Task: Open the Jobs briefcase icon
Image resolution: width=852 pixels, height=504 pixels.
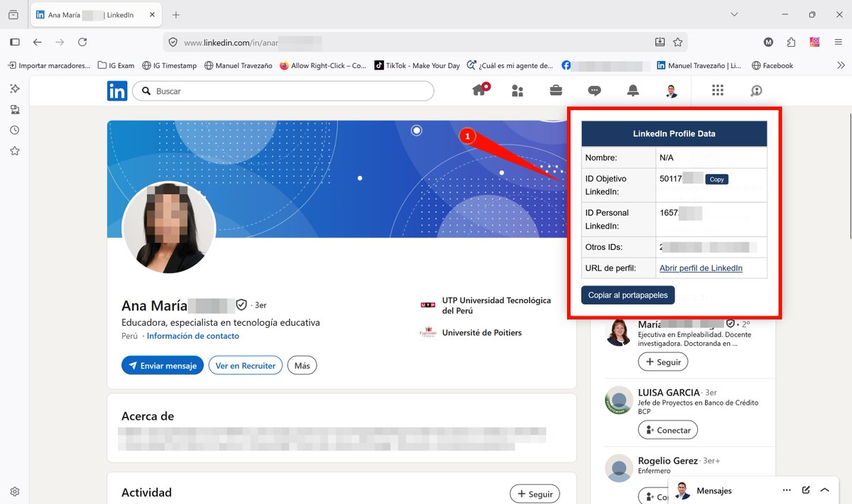Action: click(556, 91)
